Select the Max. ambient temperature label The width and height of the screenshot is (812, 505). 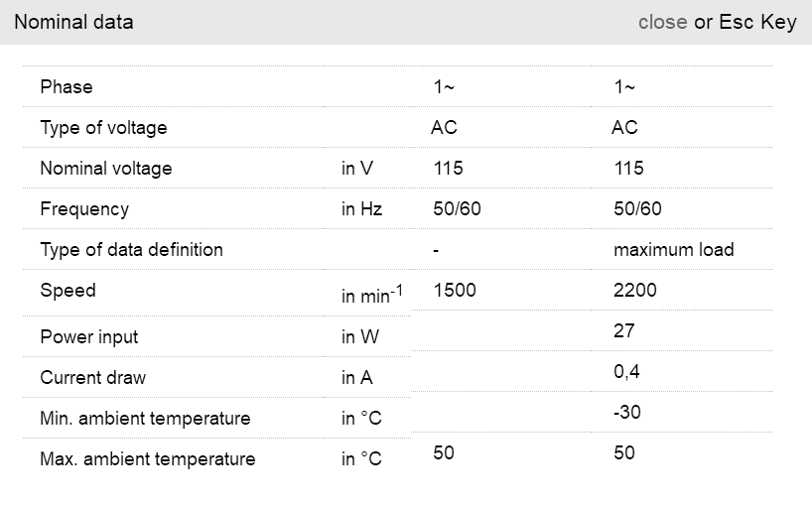coord(147,459)
